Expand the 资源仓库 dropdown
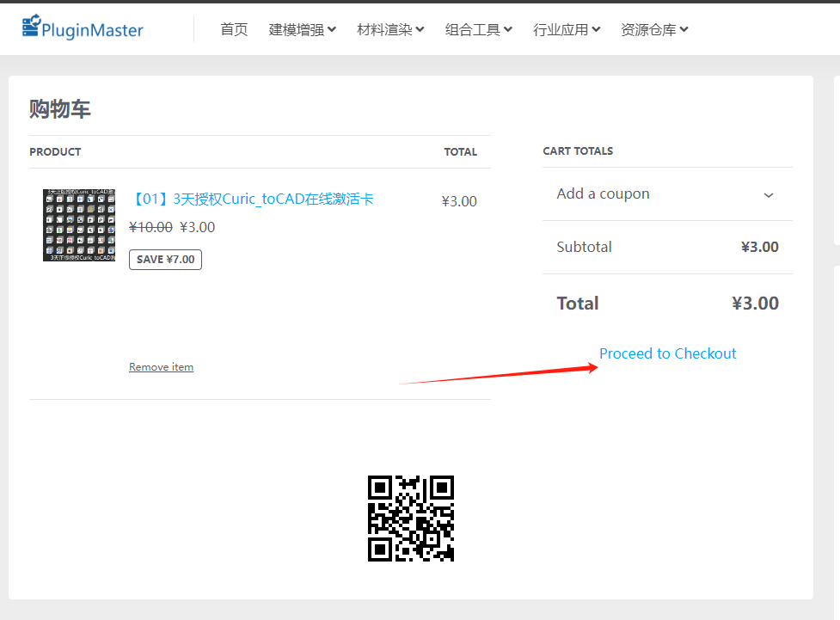 654,29
